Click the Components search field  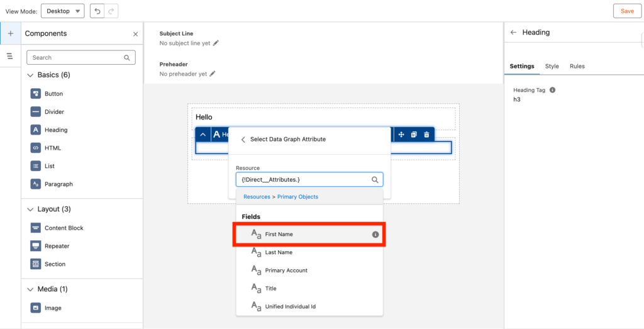[x=75, y=57]
